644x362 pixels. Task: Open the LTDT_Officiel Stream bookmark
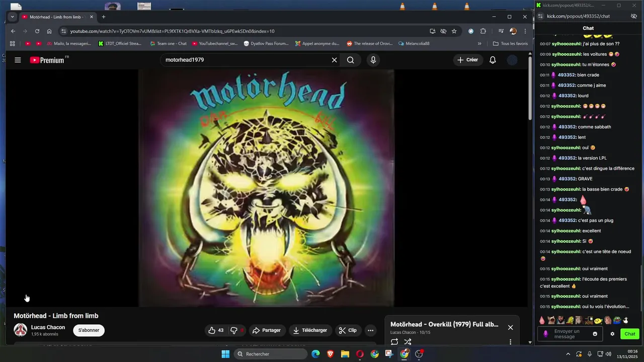tap(120, 44)
